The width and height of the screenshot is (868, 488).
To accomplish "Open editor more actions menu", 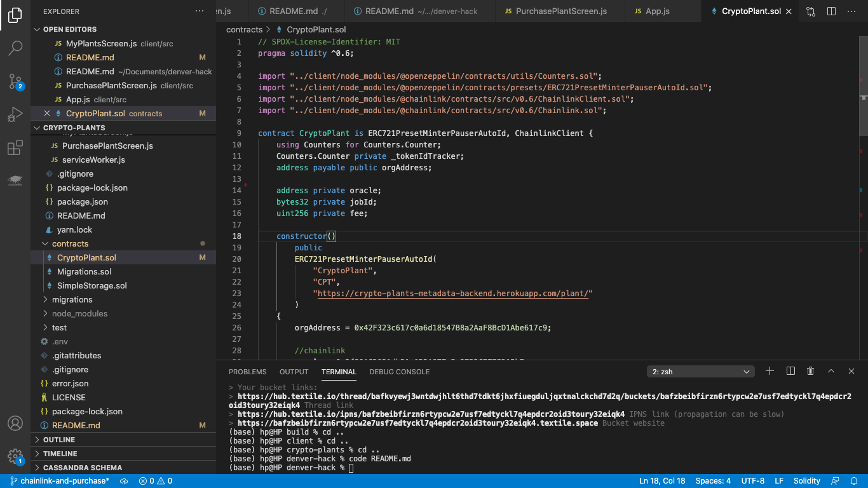I will click(851, 11).
